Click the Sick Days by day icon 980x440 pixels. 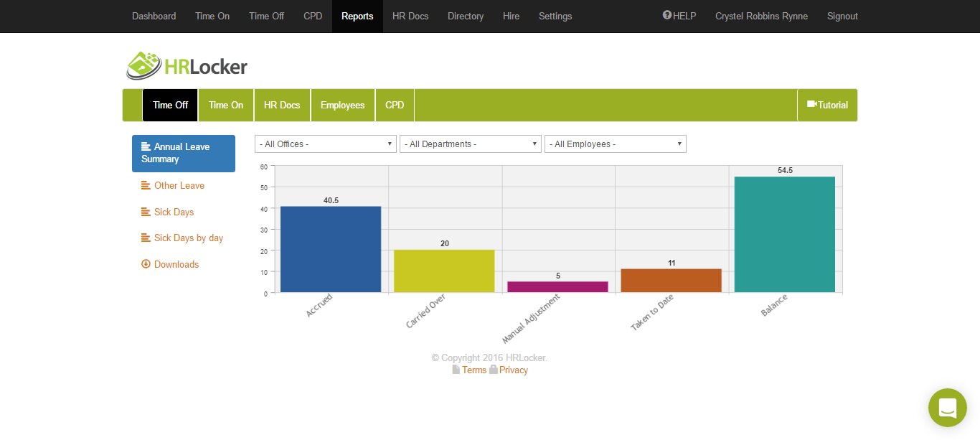pos(146,238)
